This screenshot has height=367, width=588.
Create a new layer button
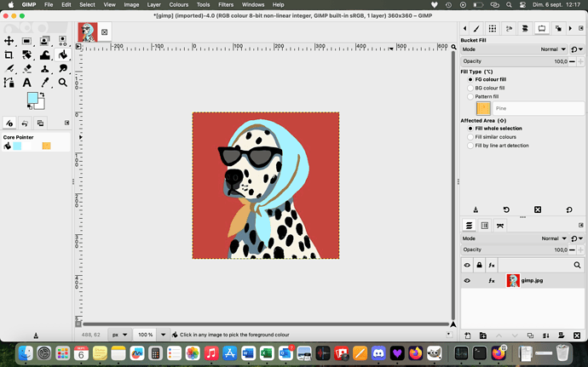tap(467, 335)
